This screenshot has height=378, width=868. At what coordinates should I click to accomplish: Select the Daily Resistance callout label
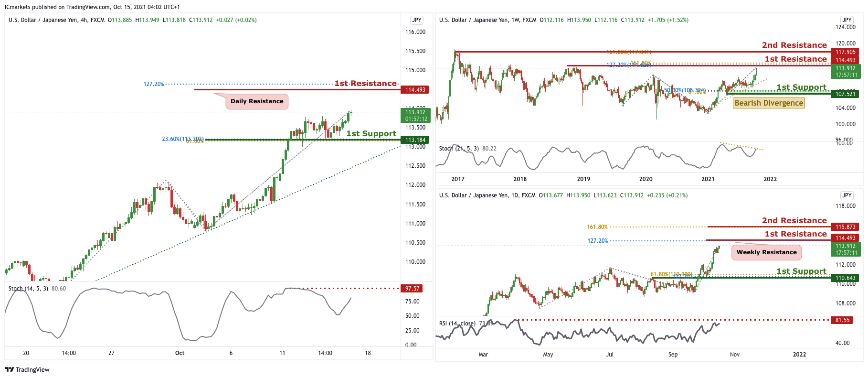pyautogui.click(x=257, y=101)
